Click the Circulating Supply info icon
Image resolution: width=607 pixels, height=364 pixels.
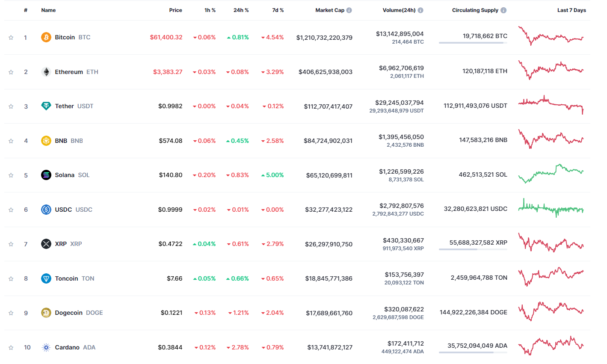point(503,10)
